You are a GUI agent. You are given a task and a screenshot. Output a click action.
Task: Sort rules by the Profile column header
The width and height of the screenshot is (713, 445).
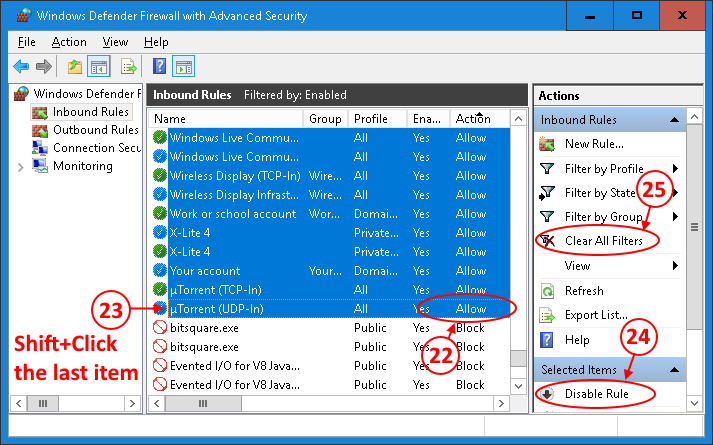click(377, 119)
